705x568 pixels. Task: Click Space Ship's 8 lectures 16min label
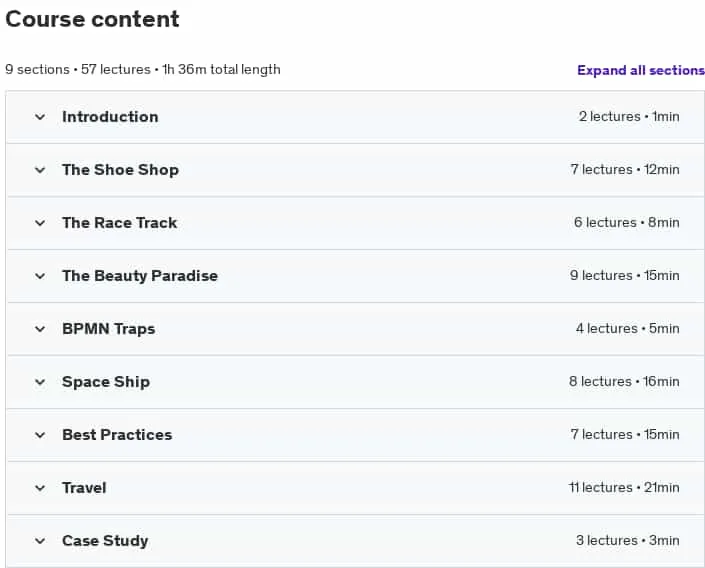pos(624,381)
